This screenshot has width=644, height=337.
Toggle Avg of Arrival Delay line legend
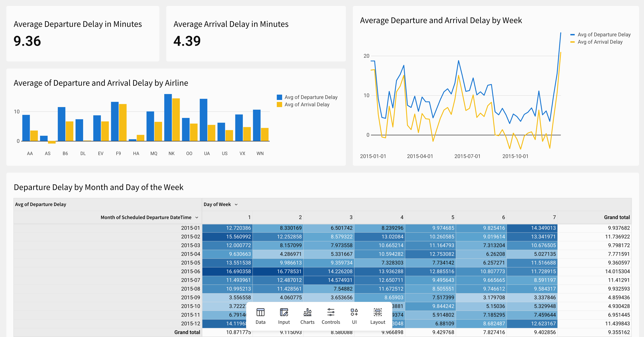pos(600,42)
